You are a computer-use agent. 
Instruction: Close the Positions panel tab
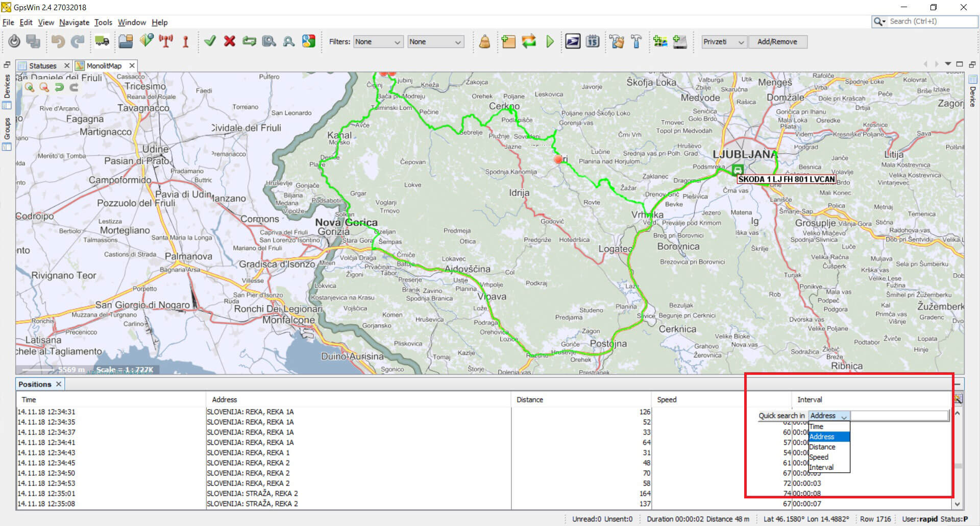[x=59, y=385]
